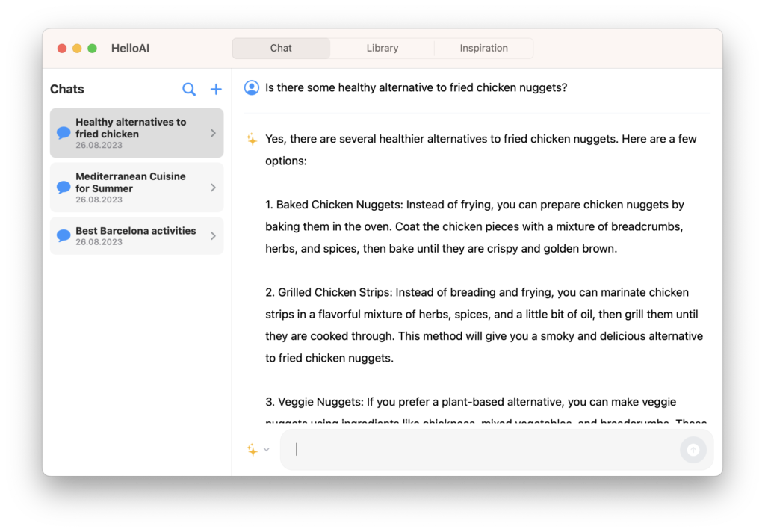Maximize the window with green button

click(x=92, y=49)
